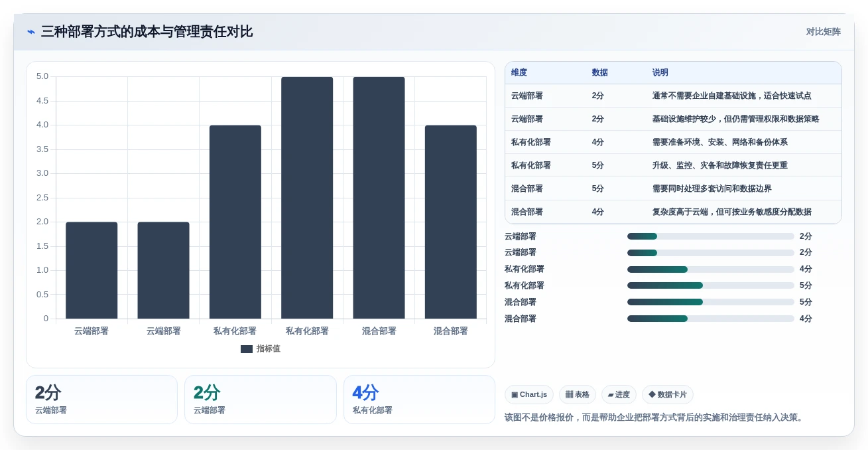The height and width of the screenshot is (450, 868).
Task: Open the green 2分 云端部署 card
Action: pos(261,400)
